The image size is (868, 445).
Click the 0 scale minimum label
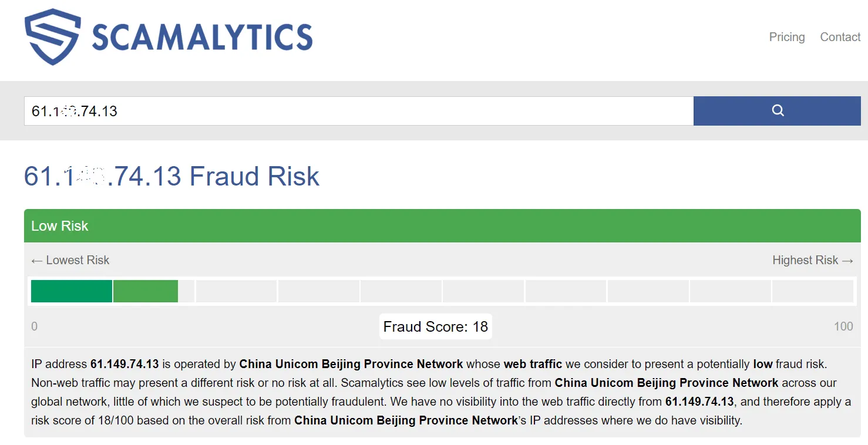point(34,326)
